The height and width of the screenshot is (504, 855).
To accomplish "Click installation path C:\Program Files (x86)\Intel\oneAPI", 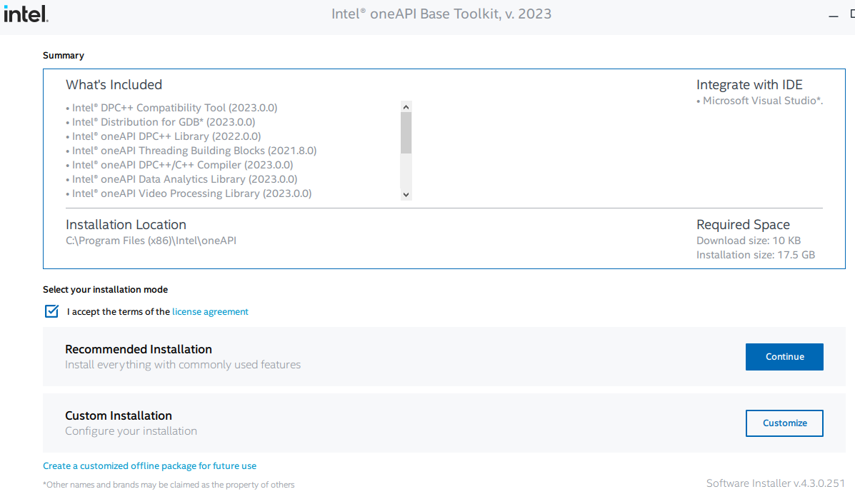I will coord(151,241).
